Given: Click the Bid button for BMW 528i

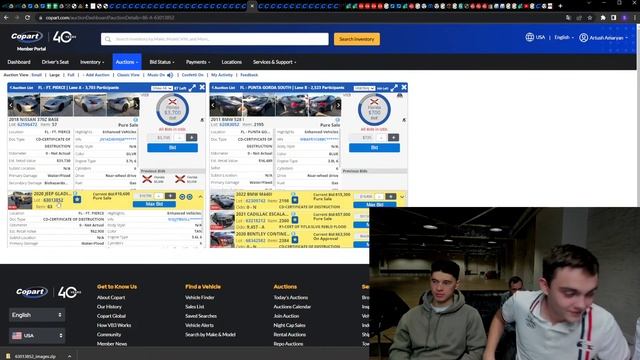Looking at the screenshot, I should [x=374, y=148].
